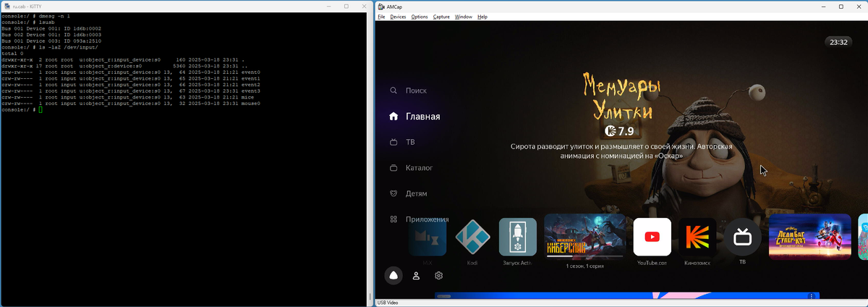Click the apps grid icon beside Приложения
Screen dimensions: 868x307
pyautogui.click(x=393, y=219)
